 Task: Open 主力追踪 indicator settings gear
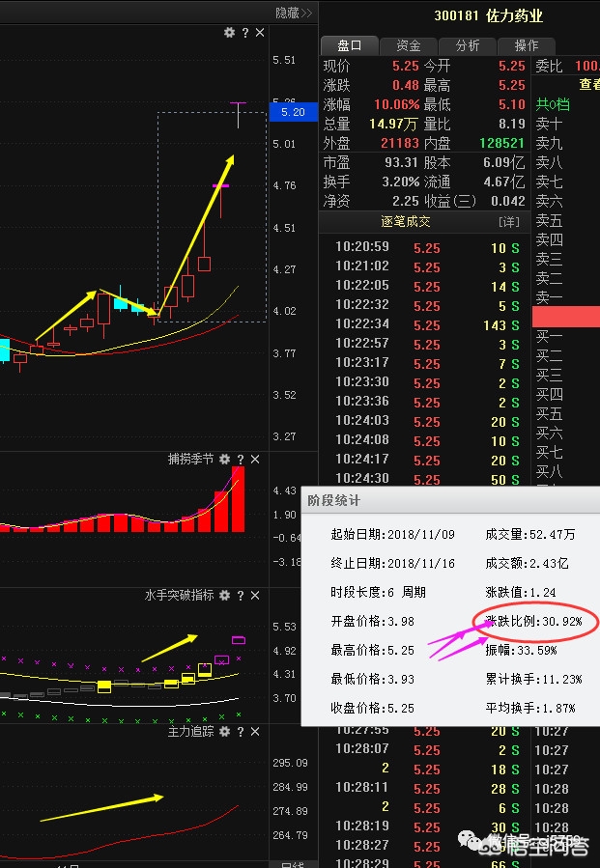224,732
